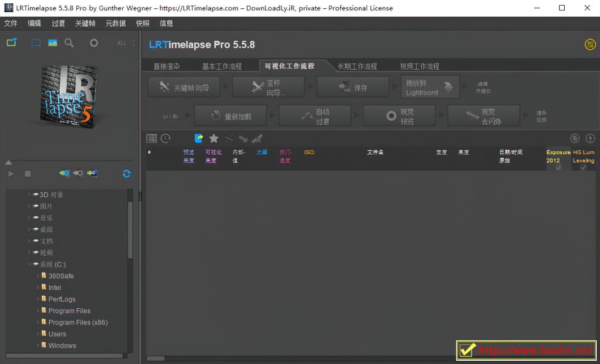Click the 光圈 column header
The width and height of the screenshot is (600, 364).
(262, 152)
